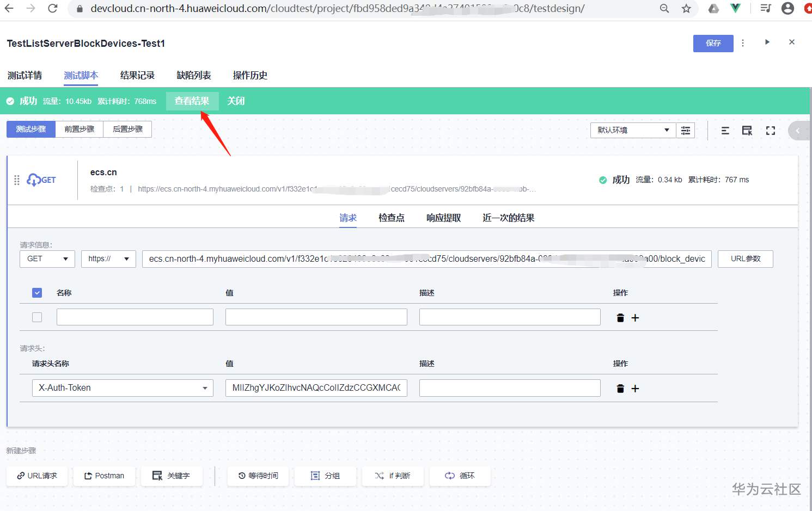
Task: Click 关闭 in the success banner
Action: (x=236, y=101)
